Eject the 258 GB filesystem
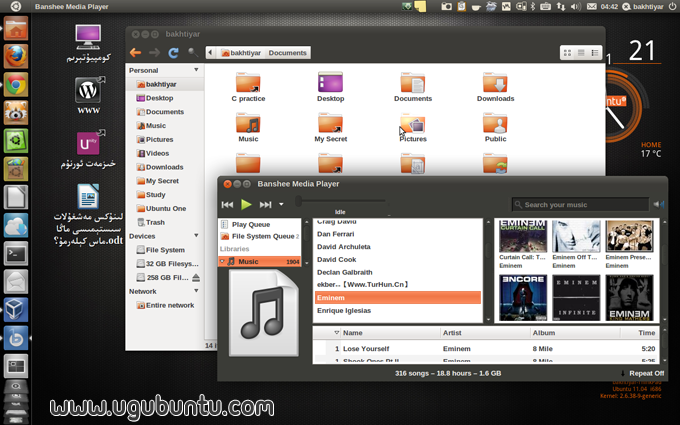 [196, 278]
